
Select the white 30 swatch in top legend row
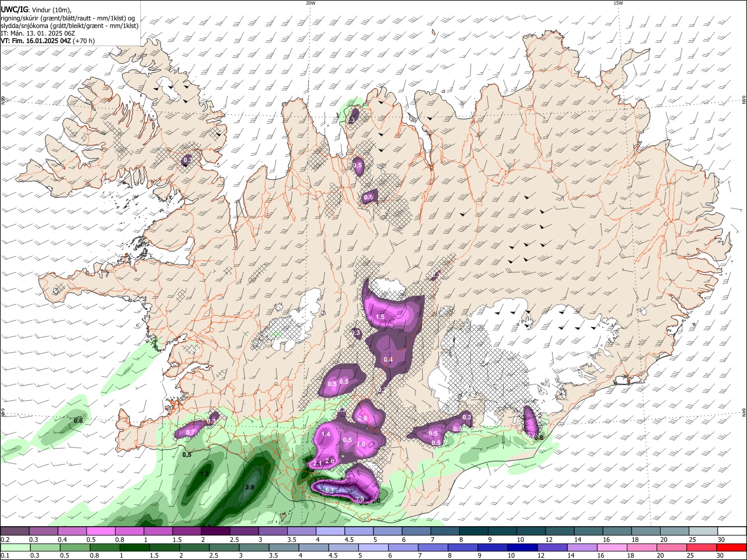click(x=732, y=531)
